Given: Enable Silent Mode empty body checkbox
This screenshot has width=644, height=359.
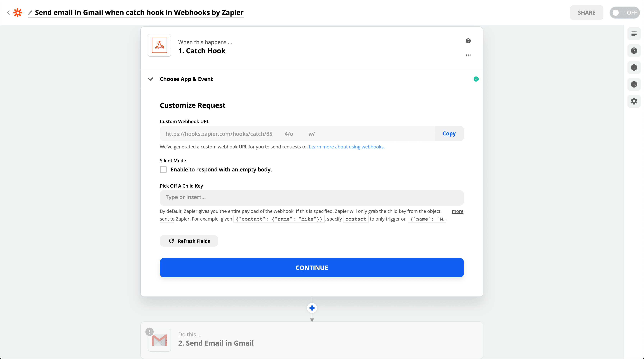Looking at the screenshot, I should tap(163, 170).
